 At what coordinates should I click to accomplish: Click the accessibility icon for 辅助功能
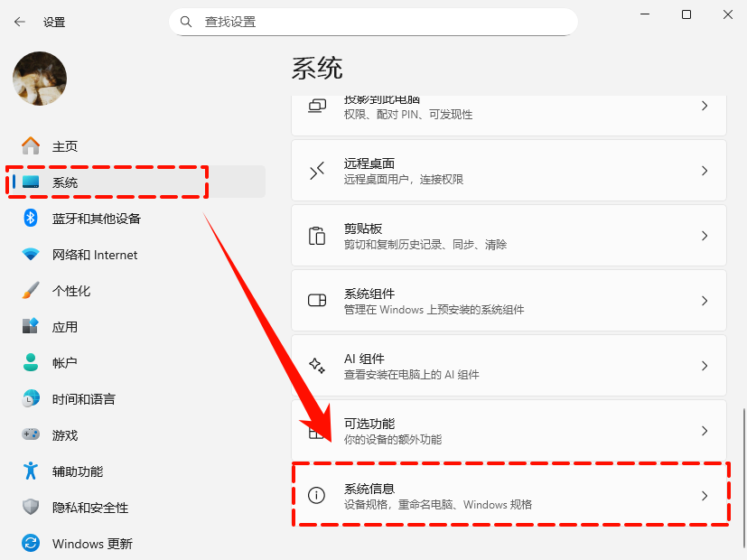(x=31, y=471)
